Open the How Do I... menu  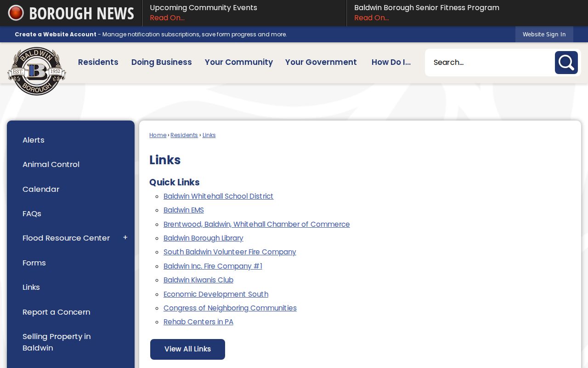pos(391,62)
